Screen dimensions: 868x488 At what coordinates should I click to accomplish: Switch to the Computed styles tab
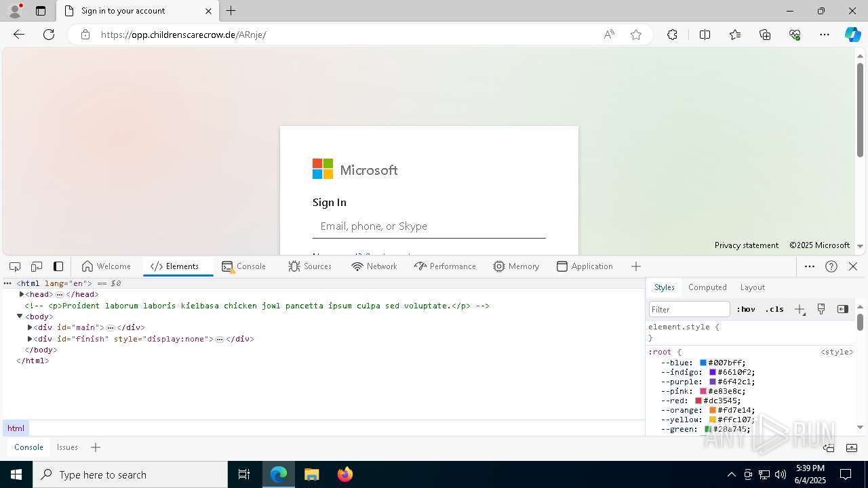(707, 287)
